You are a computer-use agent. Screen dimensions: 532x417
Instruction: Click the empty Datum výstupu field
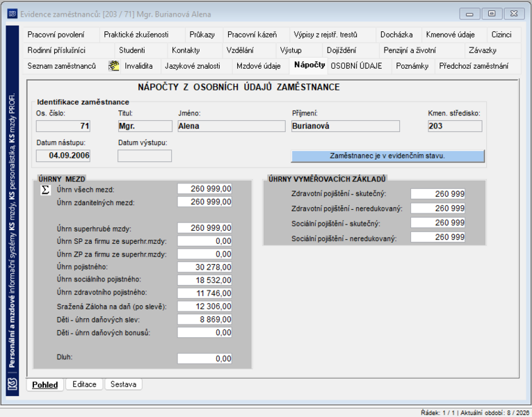pos(145,156)
